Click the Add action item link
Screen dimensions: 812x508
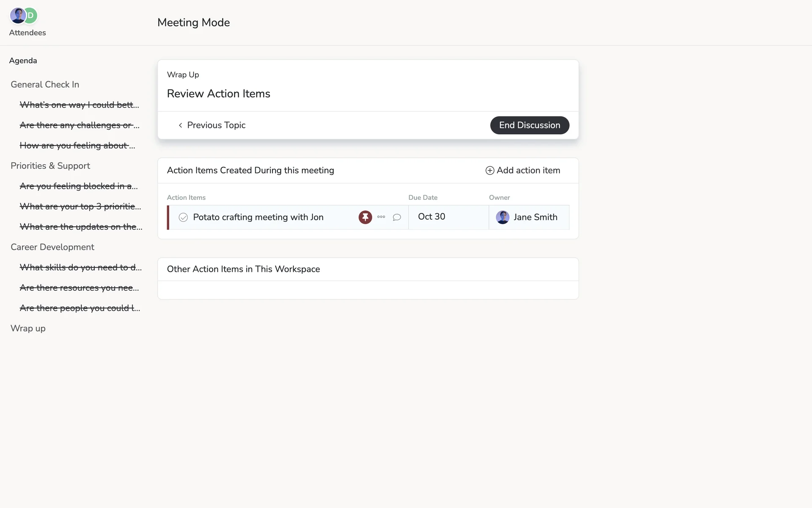pos(528,170)
